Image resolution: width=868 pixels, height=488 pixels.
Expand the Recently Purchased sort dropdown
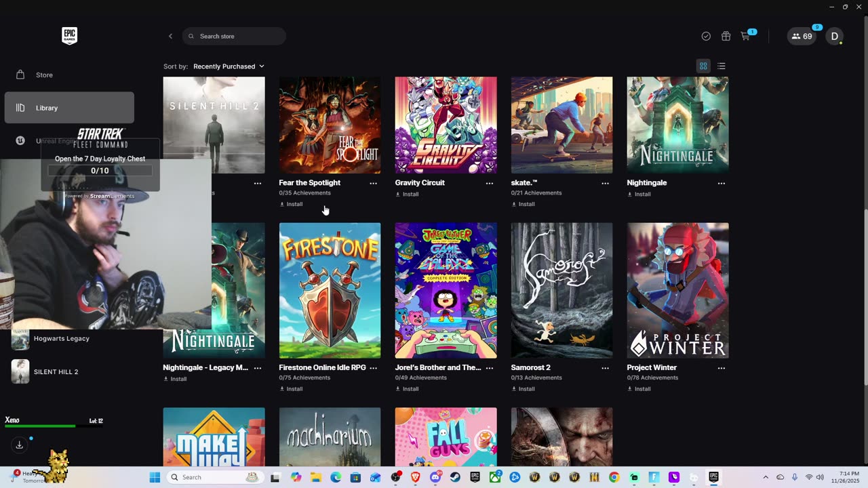pyautogui.click(x=229, y=66)
